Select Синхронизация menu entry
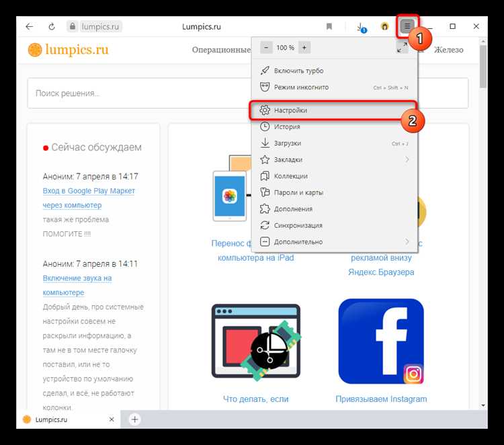Viewport: 504px width, 445px height. (334, 225)
